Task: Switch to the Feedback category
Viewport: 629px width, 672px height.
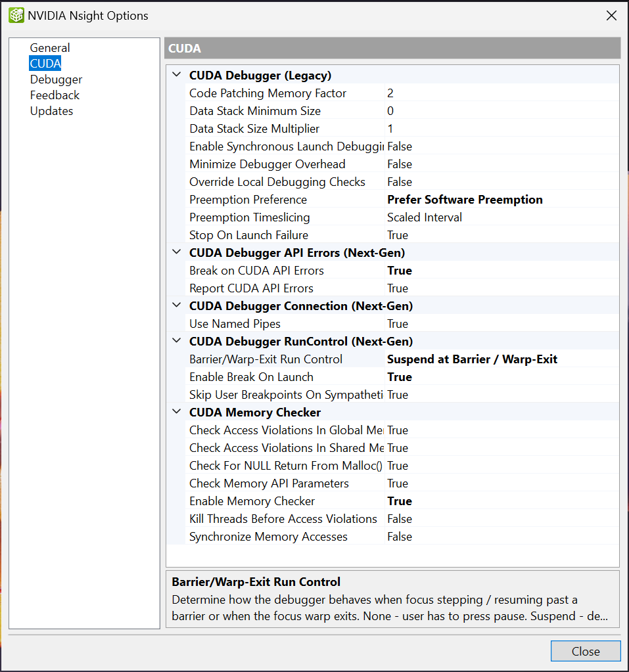Action: pos(55,95)
